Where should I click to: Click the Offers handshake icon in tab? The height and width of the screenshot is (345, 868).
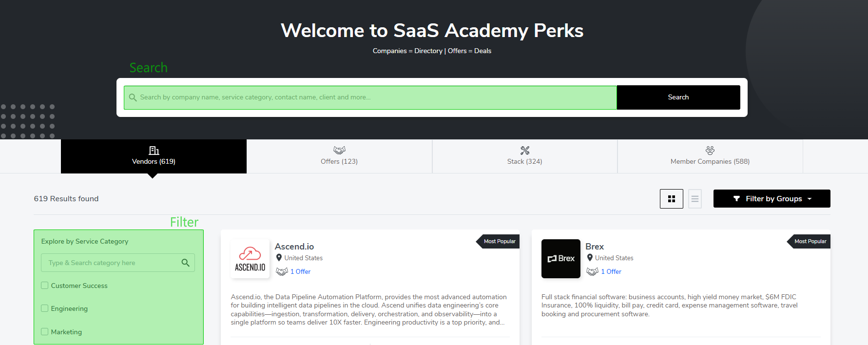(339, 150)
